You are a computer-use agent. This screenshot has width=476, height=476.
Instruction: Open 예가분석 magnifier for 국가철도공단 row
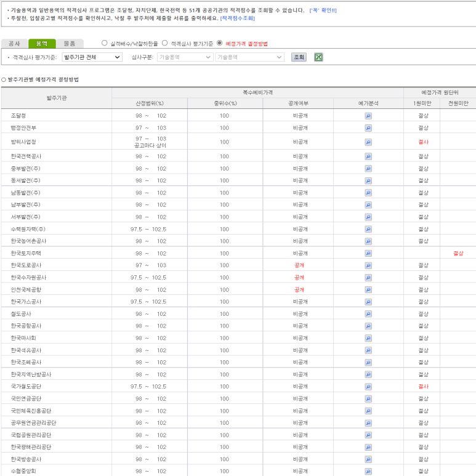tap(368, 387)
